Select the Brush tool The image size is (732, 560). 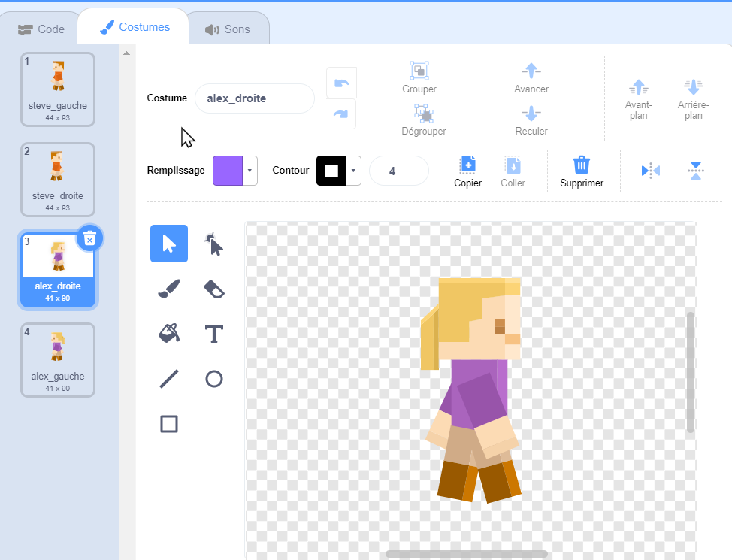point(169,289)
